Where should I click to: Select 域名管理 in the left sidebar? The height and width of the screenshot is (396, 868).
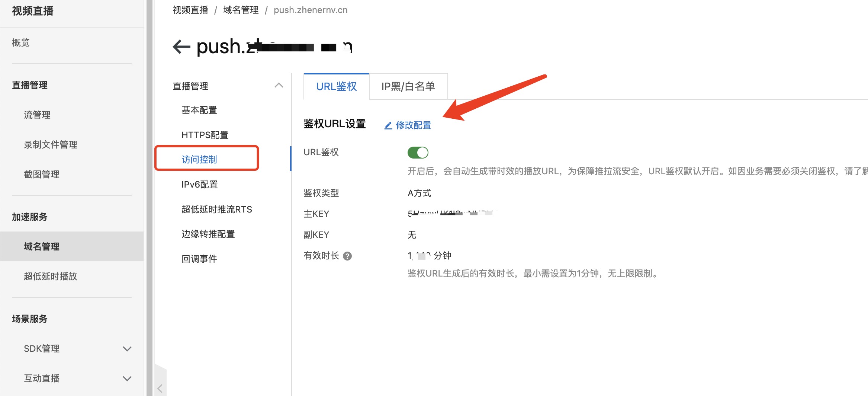point(72,246)
